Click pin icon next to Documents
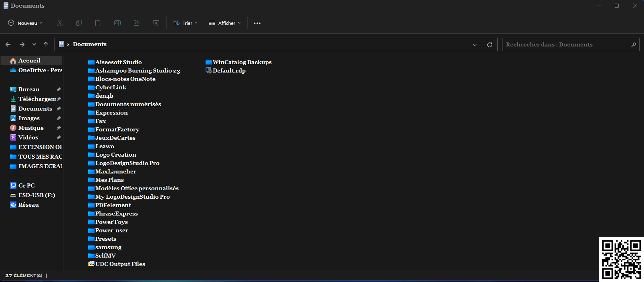Screen dimensions: 644x282 pyautogui.click(x=59, y=109)
